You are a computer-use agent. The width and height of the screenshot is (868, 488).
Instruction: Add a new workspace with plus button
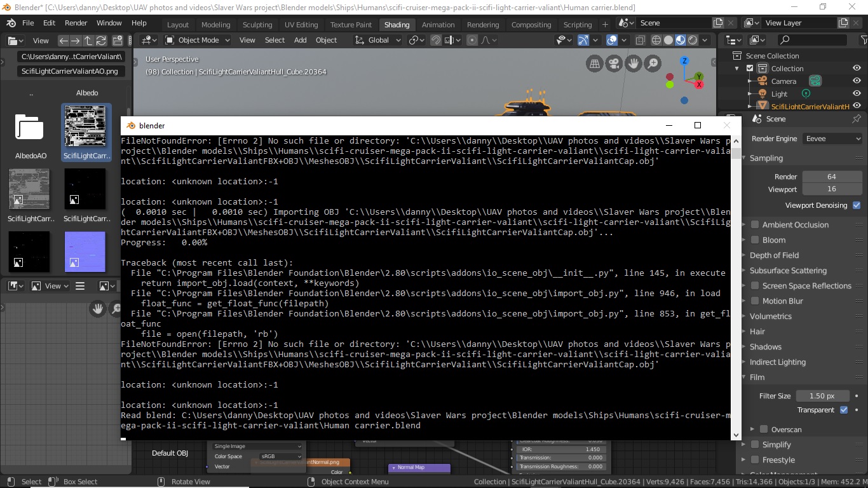(x=605, y=24)
